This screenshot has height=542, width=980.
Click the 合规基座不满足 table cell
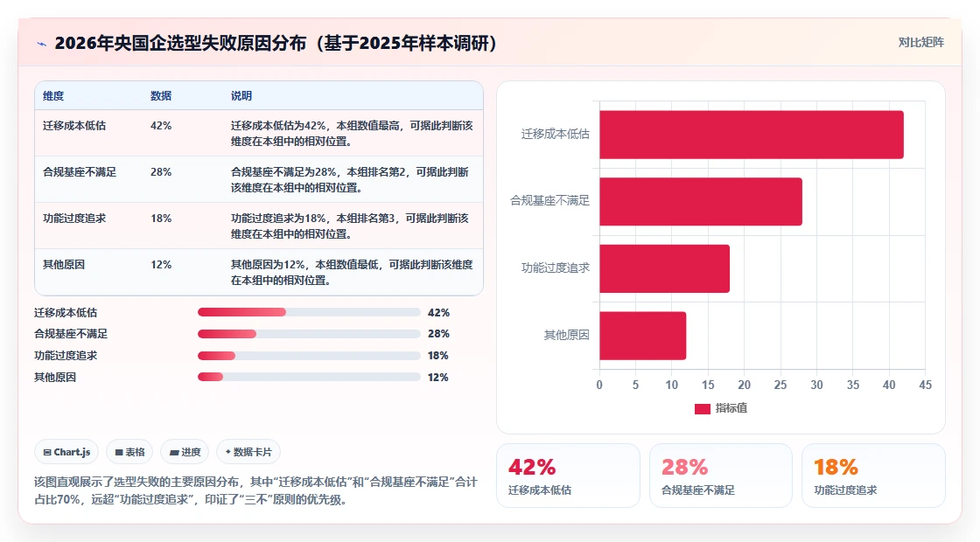click(x=80, y=171)
